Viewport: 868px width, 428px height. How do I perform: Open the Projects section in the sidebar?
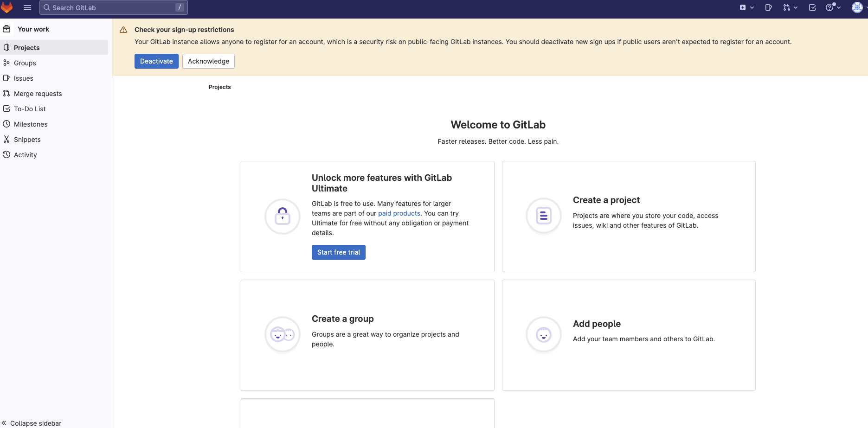tap(26, 47)
